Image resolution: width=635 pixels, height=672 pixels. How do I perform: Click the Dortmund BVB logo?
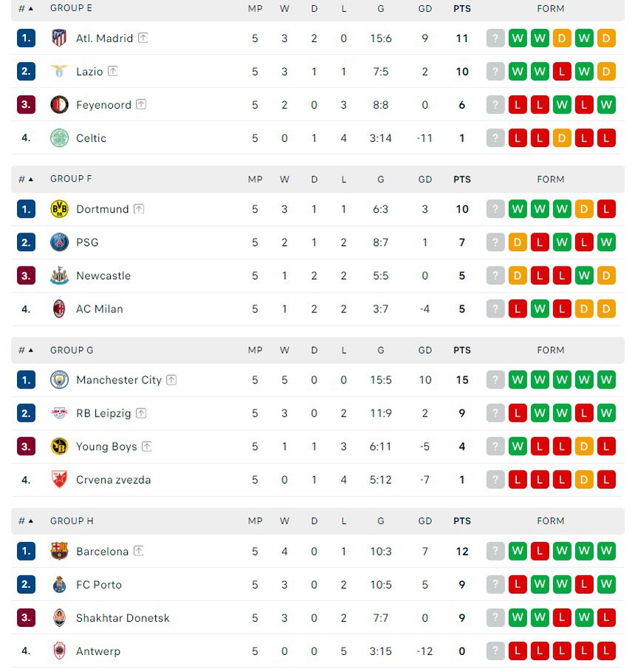[x=59, y=209]
